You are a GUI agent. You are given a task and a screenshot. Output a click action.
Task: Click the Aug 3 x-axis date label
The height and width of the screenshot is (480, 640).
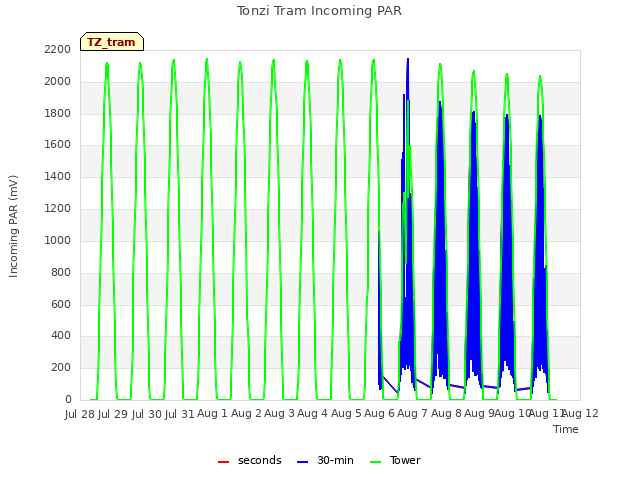pos(279,413)
